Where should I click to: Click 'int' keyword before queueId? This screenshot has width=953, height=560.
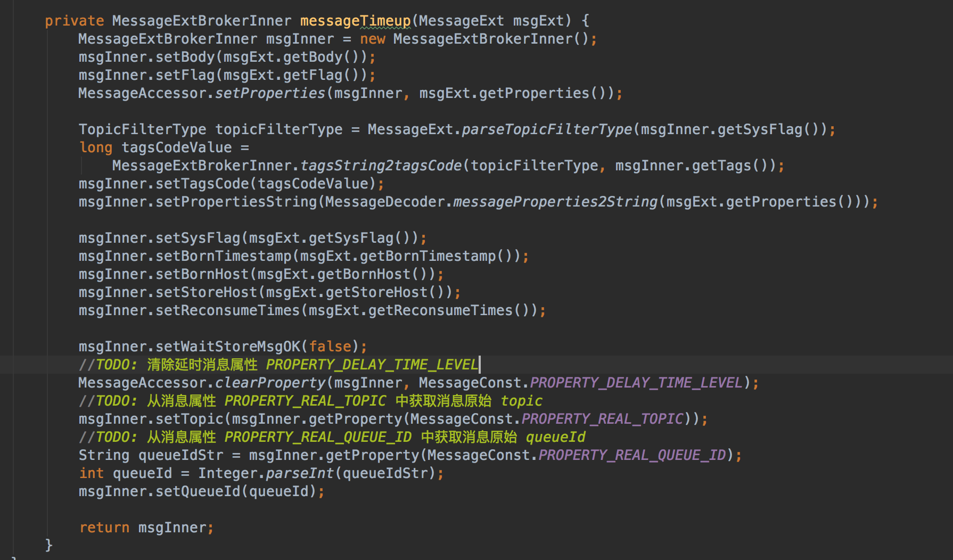[x=92, y=473]
